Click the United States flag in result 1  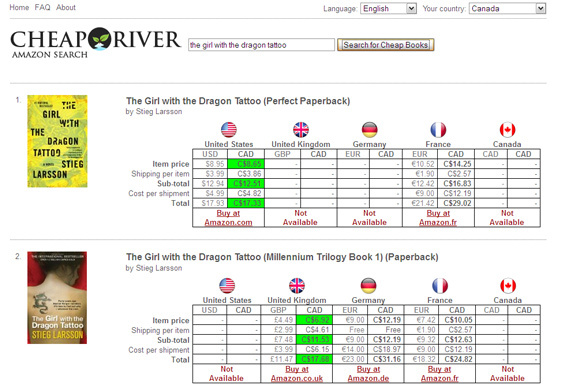point(229,130)
